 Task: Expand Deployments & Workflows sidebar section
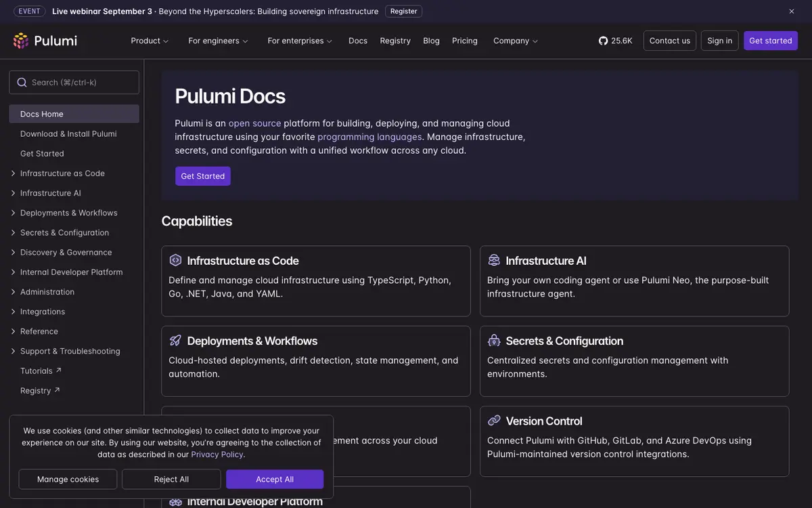coord(13,213)
